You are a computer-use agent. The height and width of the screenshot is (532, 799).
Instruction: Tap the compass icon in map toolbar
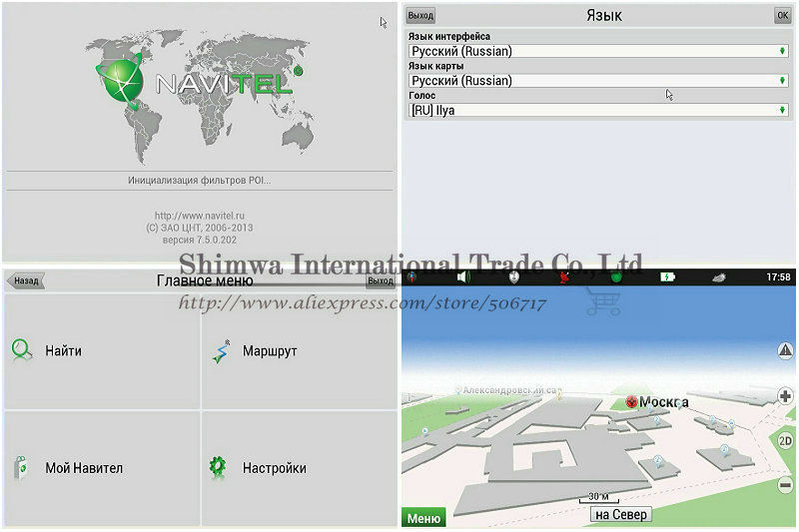(x=411, y=276)
